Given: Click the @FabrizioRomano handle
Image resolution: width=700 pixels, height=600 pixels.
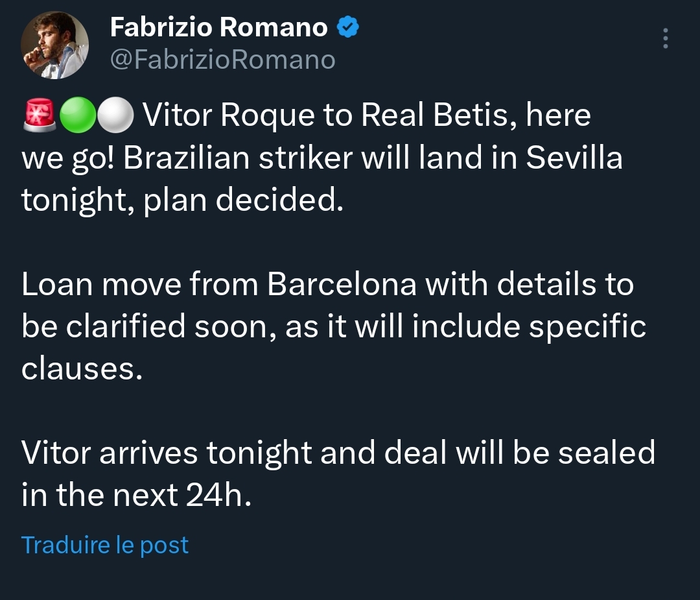Looking at the screenshot, I should (x=223, y=60).
